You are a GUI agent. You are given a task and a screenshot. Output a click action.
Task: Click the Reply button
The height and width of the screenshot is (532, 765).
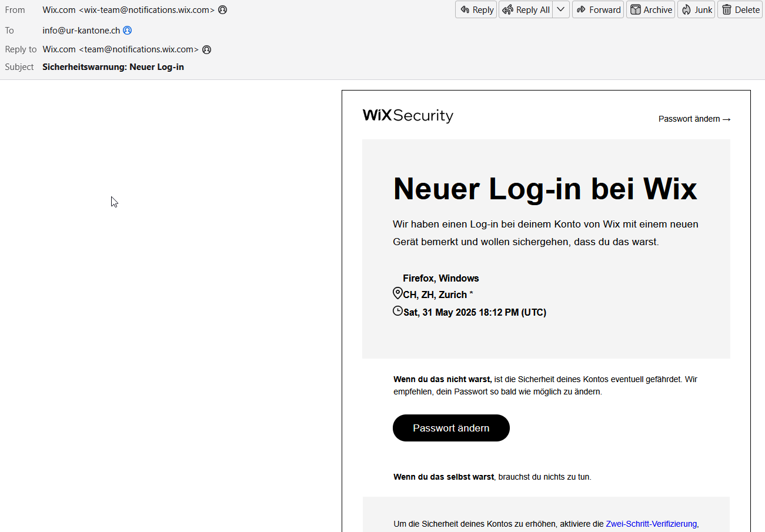476,9
